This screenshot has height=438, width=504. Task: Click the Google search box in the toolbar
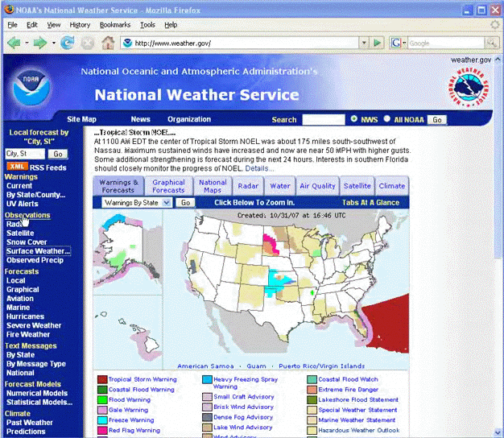click(x=446, y=43)
